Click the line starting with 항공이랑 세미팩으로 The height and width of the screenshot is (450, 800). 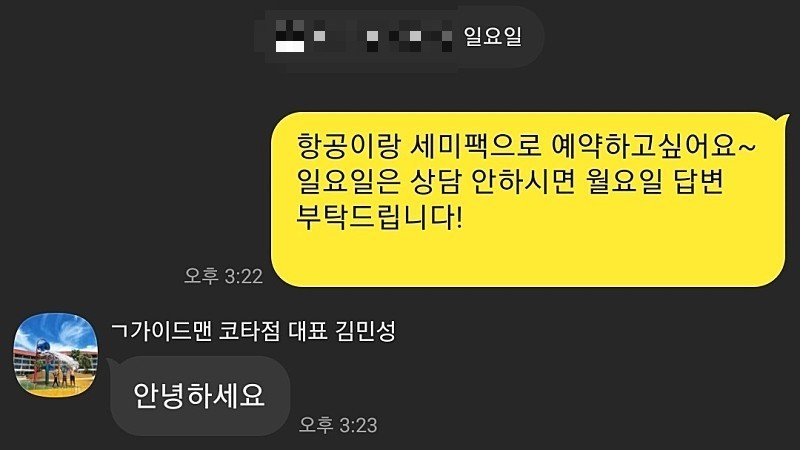[x=526, y=146]
